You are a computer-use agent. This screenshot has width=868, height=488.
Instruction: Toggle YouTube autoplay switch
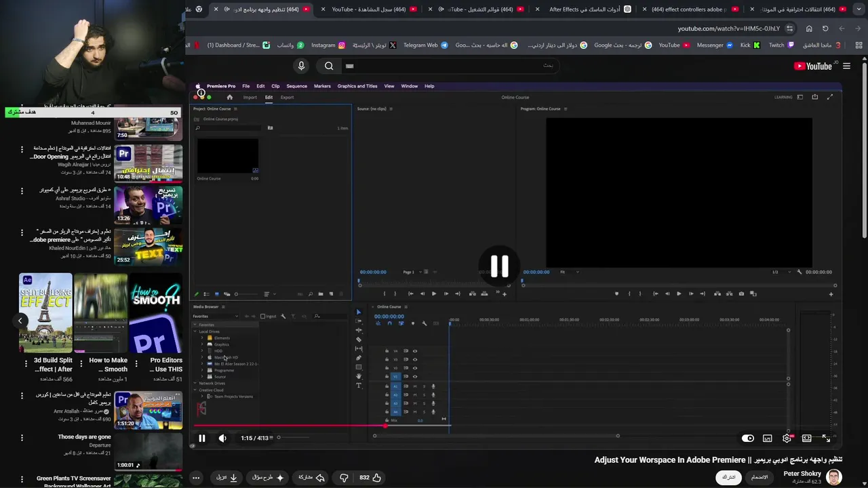coord(747,439)
